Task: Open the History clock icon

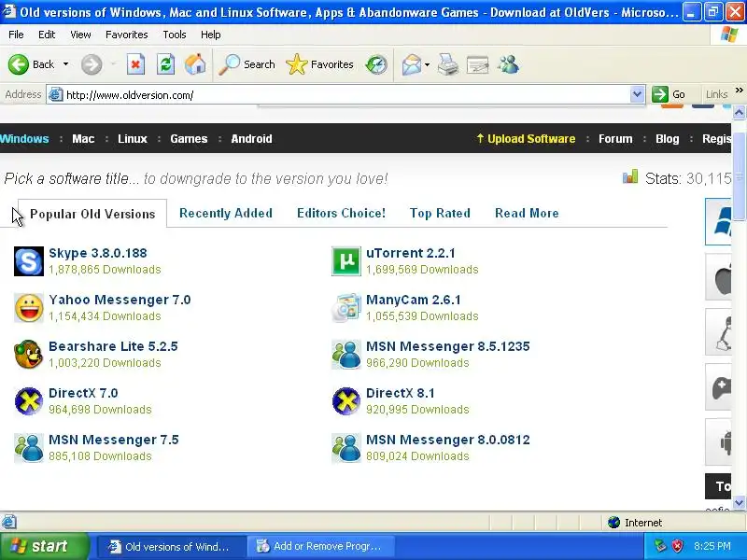Action: 376,64
